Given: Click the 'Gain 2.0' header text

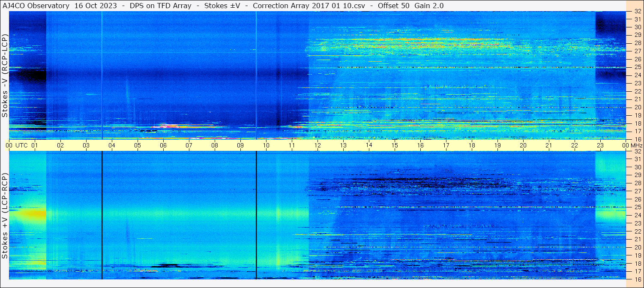Looking at the screenshot, I should [x=429, y=6].
